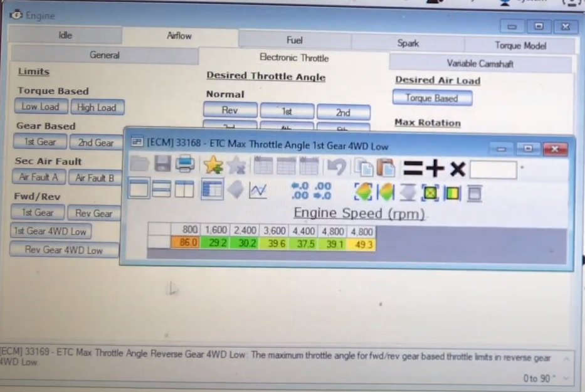Select the vertical split layout icon

pos(184,189)
